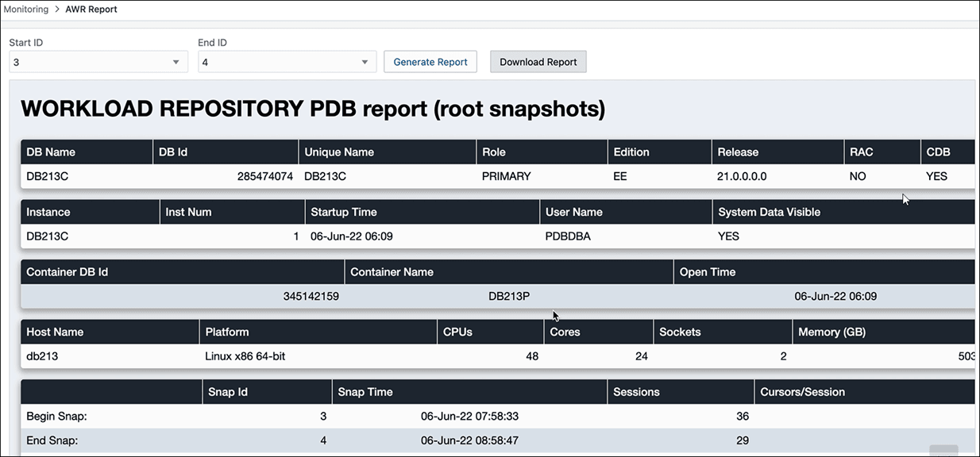Click the Open Time header
This screenshot has height=457, width=980.
pyautogui.click(x=824, y=272)
